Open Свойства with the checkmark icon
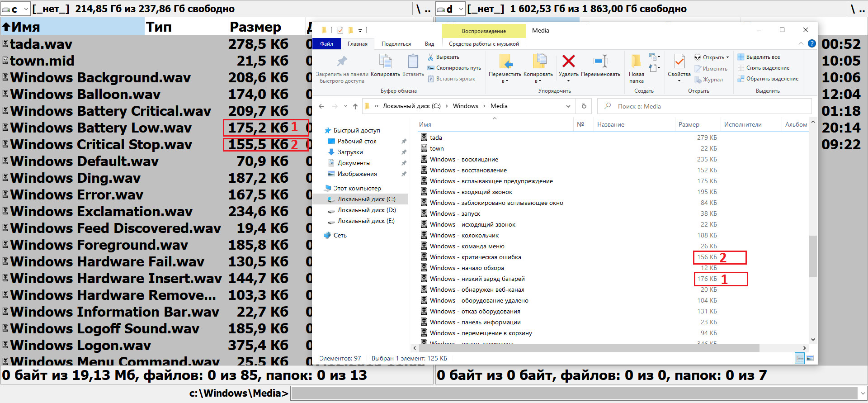 (679, 61)
